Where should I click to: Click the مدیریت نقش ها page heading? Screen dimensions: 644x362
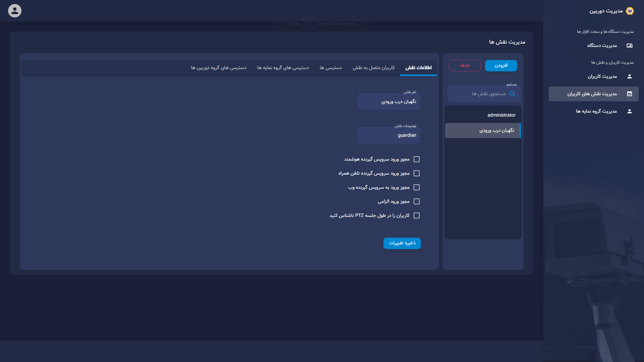click(x=507, y=42)
